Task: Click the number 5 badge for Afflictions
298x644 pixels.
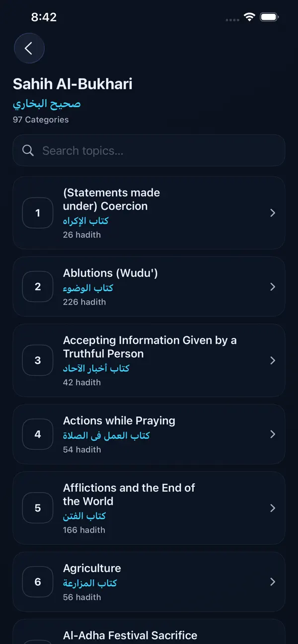Action: point(37,508)
